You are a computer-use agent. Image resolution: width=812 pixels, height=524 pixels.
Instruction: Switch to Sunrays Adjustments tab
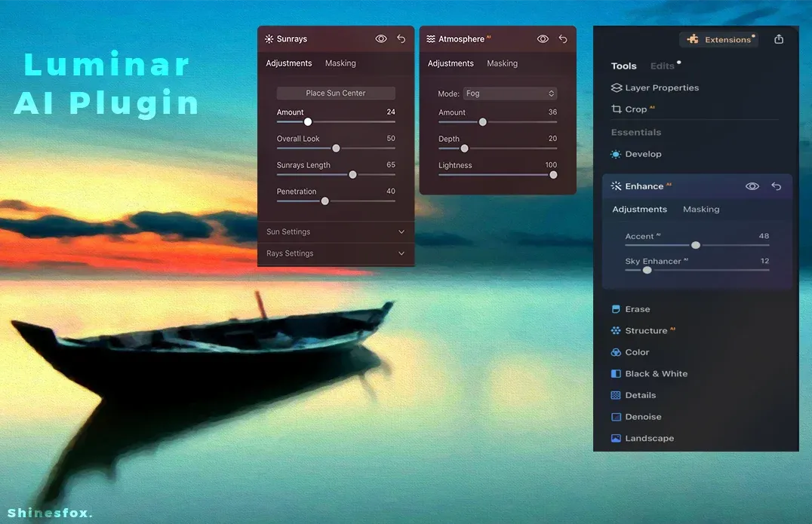[289, 63]
